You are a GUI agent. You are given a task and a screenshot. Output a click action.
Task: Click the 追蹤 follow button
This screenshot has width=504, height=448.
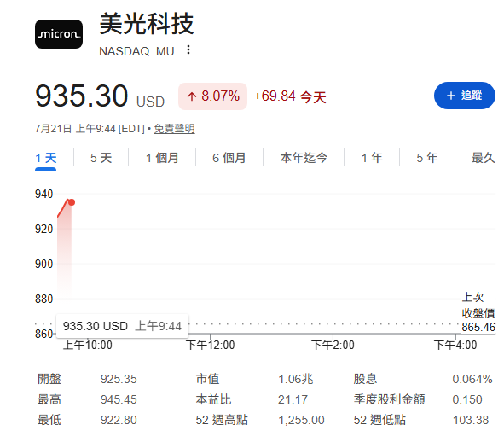pos(464,96)
